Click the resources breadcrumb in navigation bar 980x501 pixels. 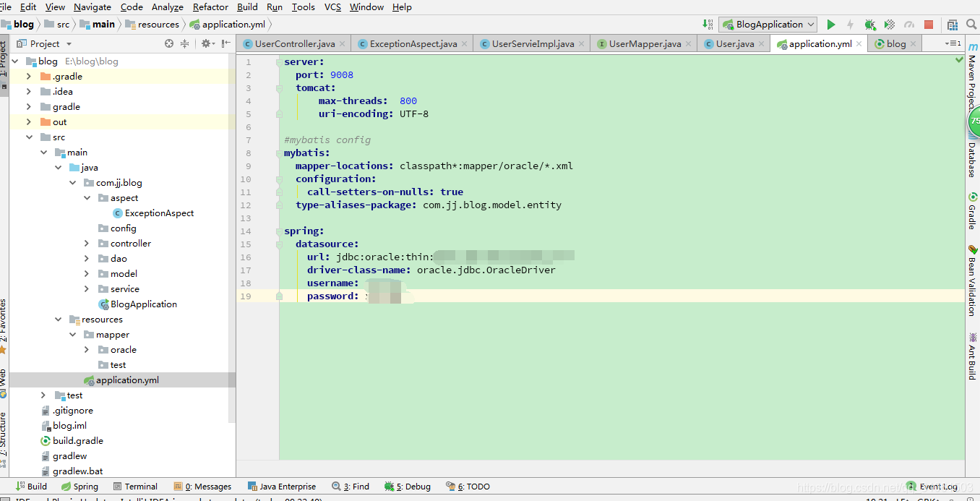152,24
